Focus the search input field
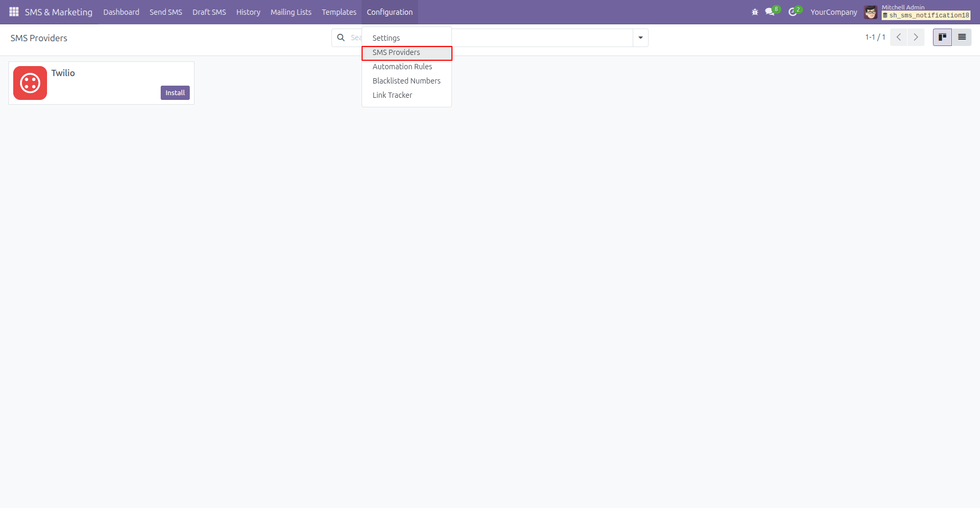Screen dimensions: 980x508 click(489, 38)
